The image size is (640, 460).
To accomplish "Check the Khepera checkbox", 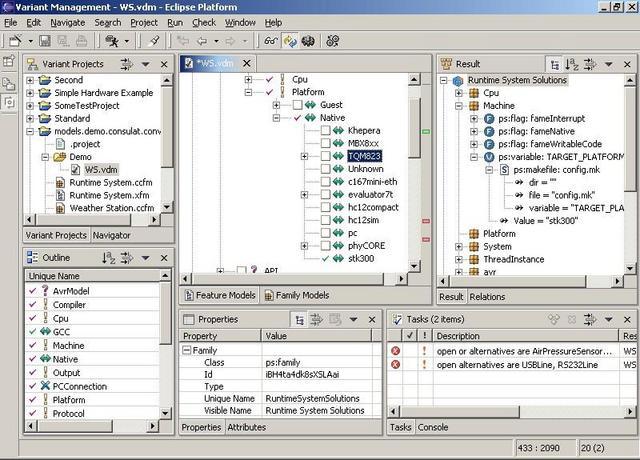I will pos(325,131).
